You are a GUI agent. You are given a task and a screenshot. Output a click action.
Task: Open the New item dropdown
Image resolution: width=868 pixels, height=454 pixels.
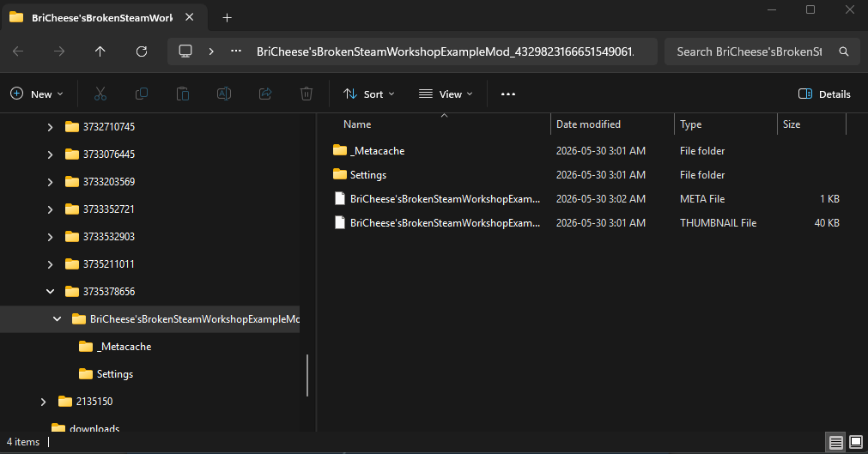click(37, 94)
